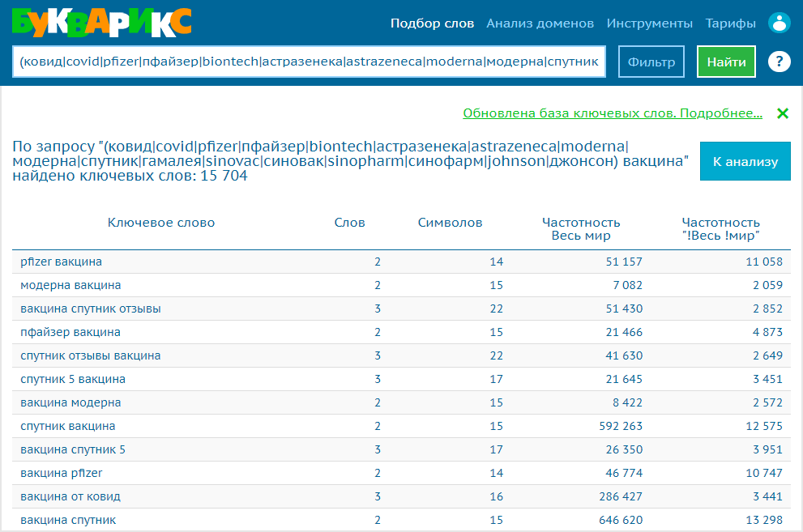
Task: Click frequency value 46 774
Action: [624, 473]
